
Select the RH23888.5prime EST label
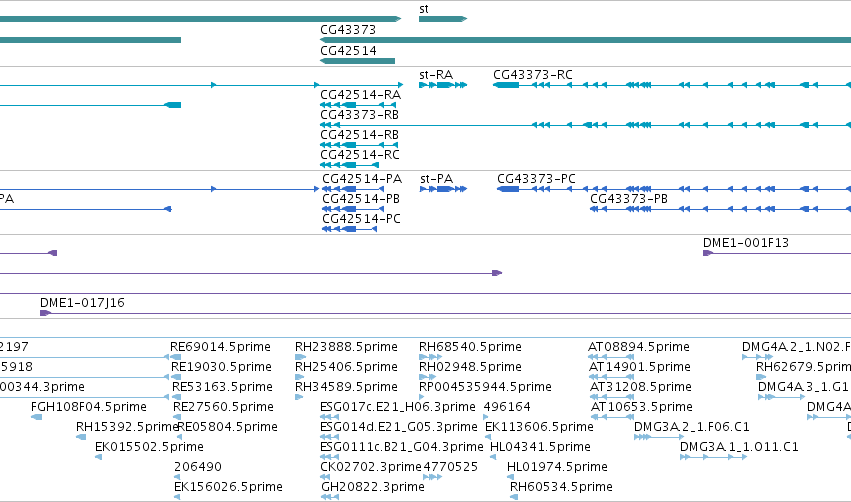click(346, 347)
